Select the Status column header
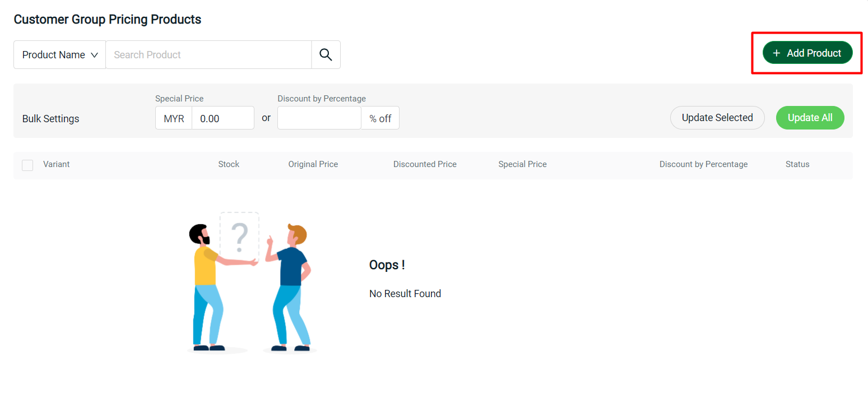 click(797, 164)
